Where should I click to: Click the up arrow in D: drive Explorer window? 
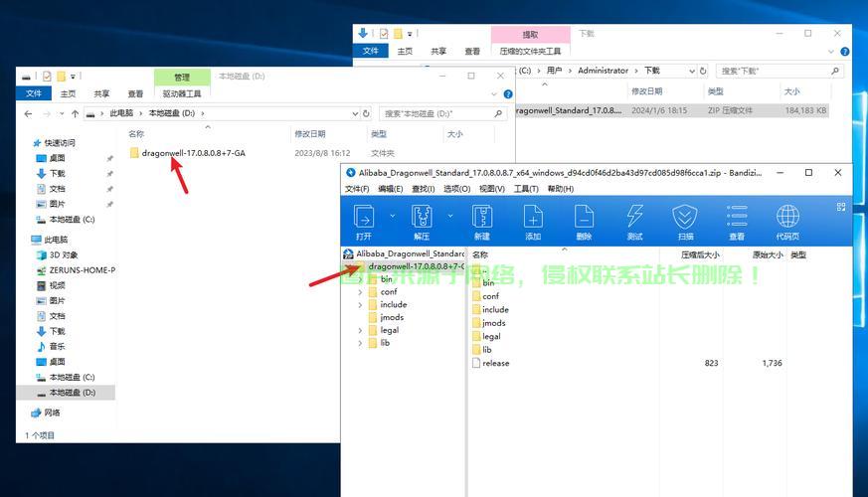(75, 113)
